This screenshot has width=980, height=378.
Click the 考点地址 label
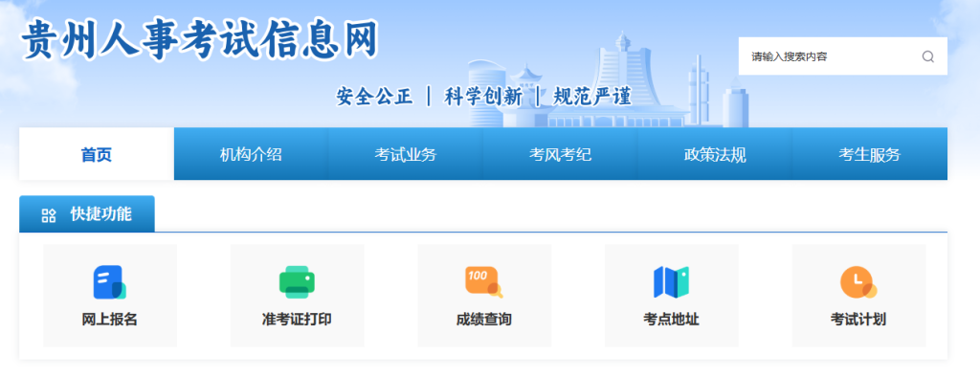[671, 320]
